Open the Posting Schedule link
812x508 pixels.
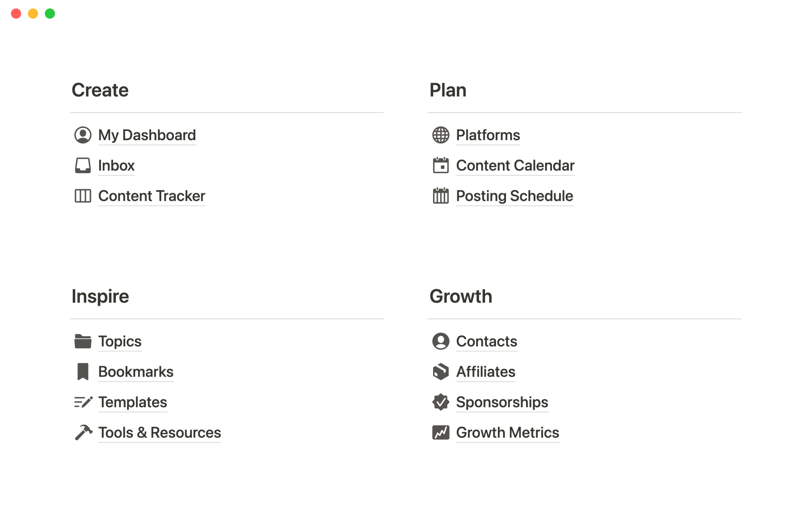coord(514,196)
